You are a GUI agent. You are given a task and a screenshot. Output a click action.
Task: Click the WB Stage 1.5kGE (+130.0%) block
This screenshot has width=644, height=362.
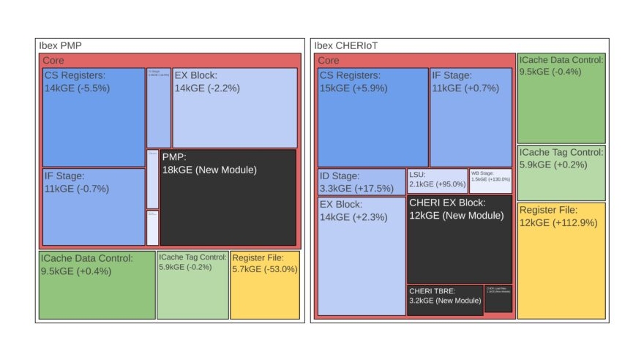tap(491, 181)
